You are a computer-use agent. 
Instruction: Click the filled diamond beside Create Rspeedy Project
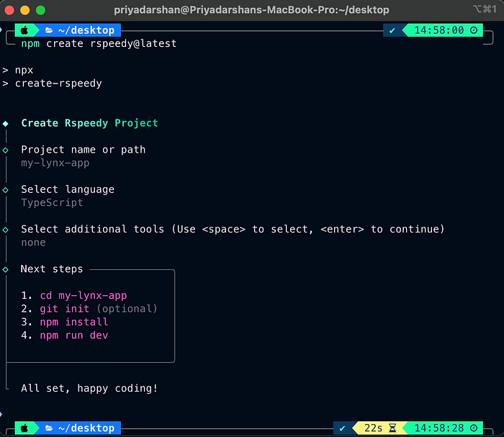point(6,124)
